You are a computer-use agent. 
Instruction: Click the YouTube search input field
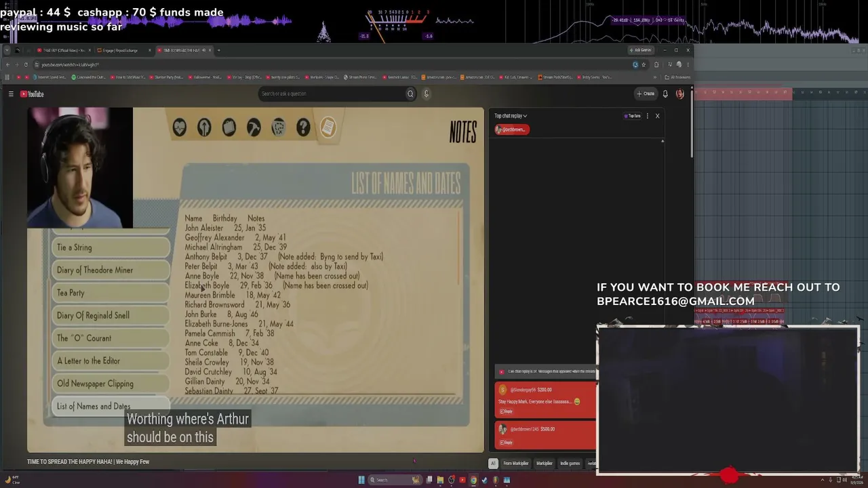(x=332, y=94)
